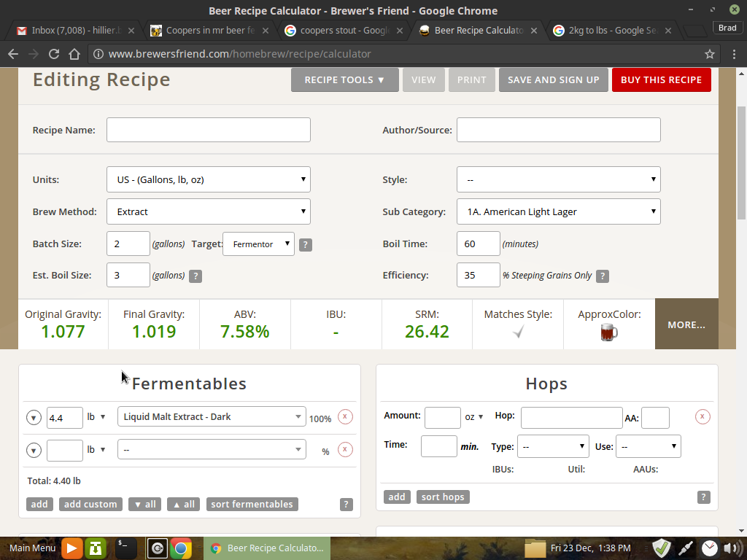Expand all fermentables with down all button
747x560 pixels.
(x=145, y=505)
